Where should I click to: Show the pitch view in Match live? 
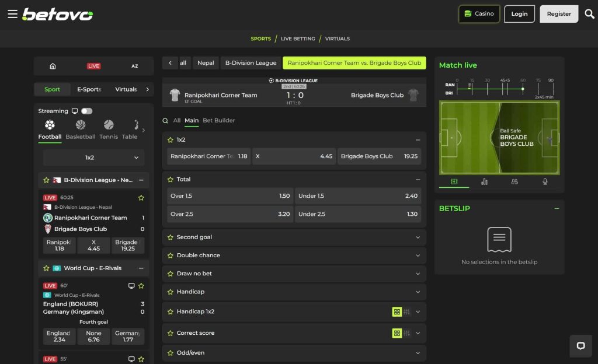[454, 181]
